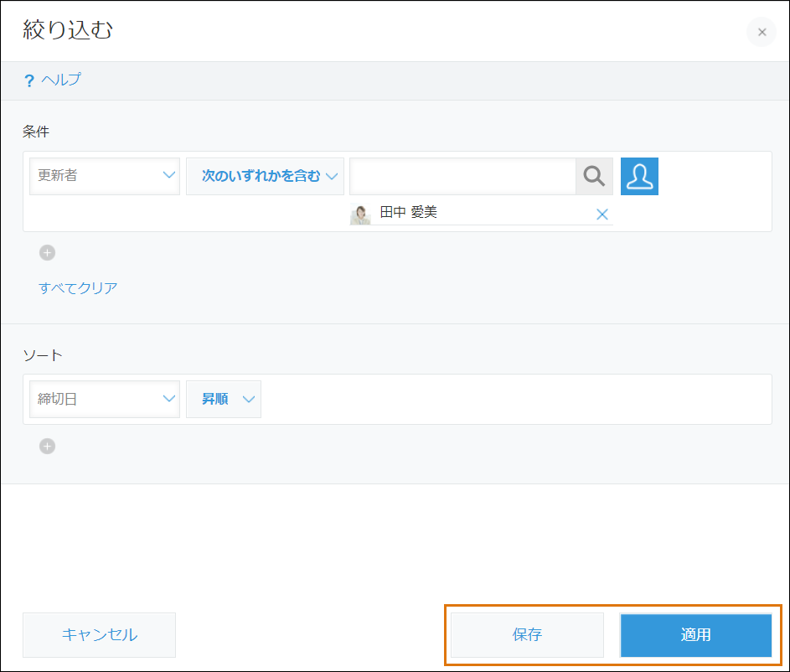Image resolution: width=790 pixels, height=672 pixels.
Task: Open the blue user picker icon
Action: click(639, 176)
